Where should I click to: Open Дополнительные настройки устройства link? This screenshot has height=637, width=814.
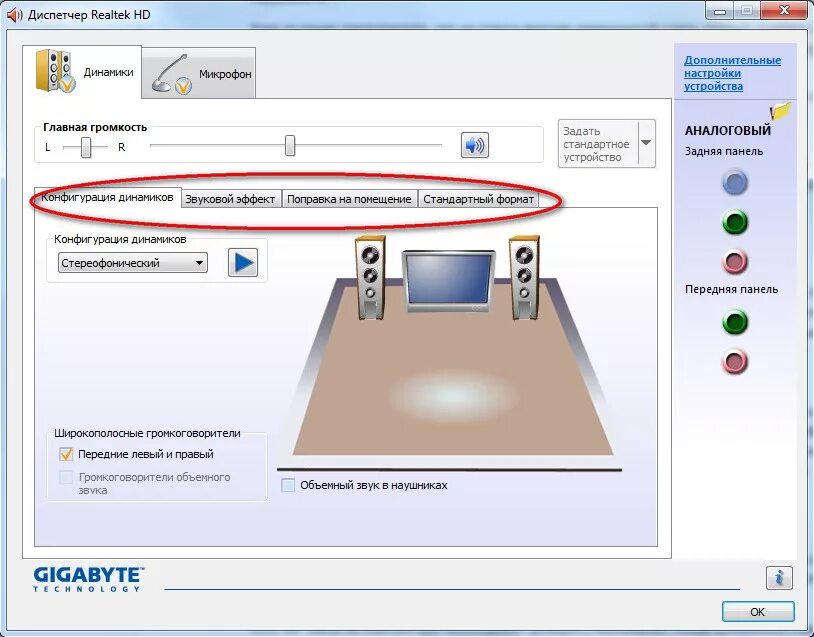pyautogui.click(x=732, y=73)
